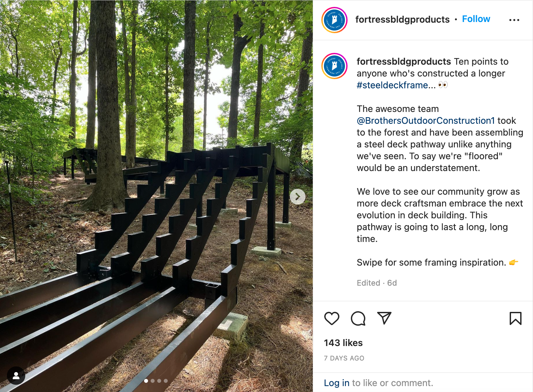
Task: View the 143 likes list
Action: click(343, 343)
